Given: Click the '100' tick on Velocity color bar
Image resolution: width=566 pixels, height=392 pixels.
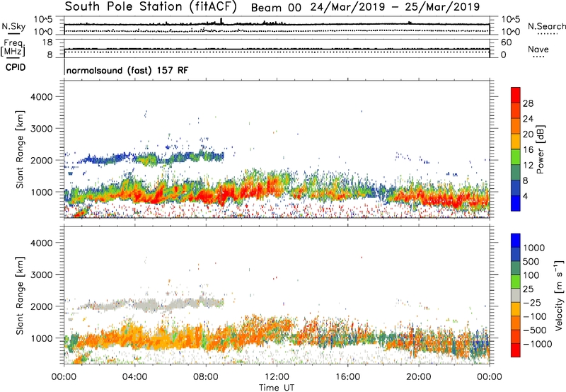Looking at the screenshot, I should pos(531,275).
